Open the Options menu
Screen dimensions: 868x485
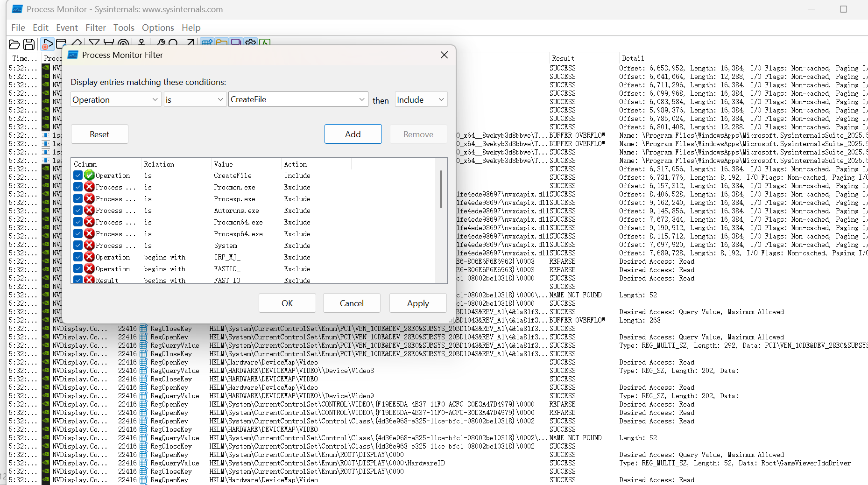coord(158,28)
